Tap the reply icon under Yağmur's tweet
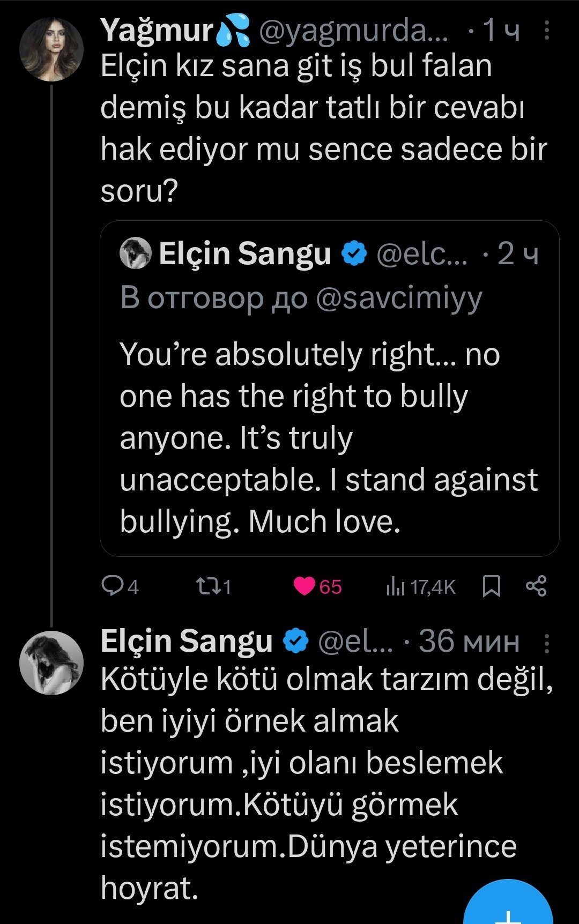Screen dimensions: 579x924 point(113,586)
